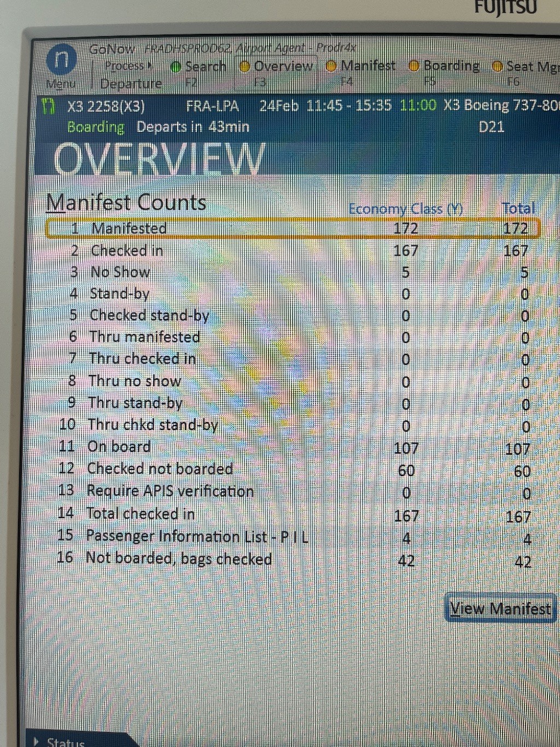Image resolution: width=560 pixels, height=747 pixels.
Task: Click the green flight icon beside X3 2258
Action: [49, 106]
